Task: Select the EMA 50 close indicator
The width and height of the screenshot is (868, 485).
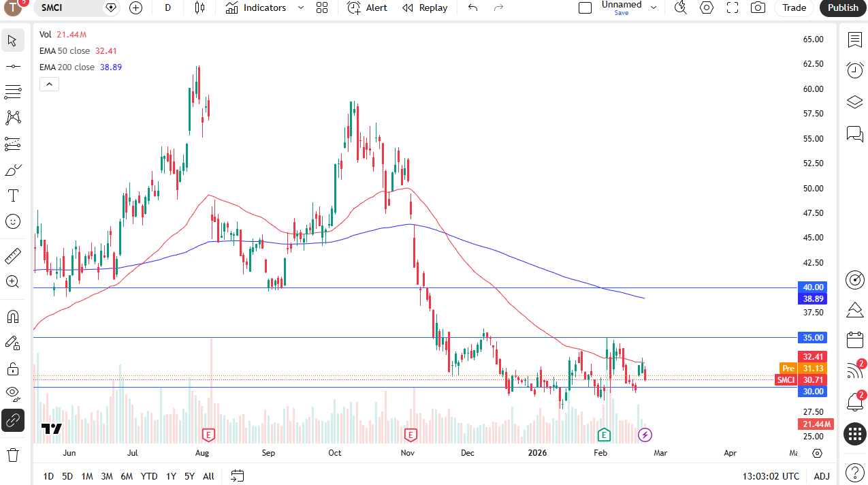Action: pos(65,51)
